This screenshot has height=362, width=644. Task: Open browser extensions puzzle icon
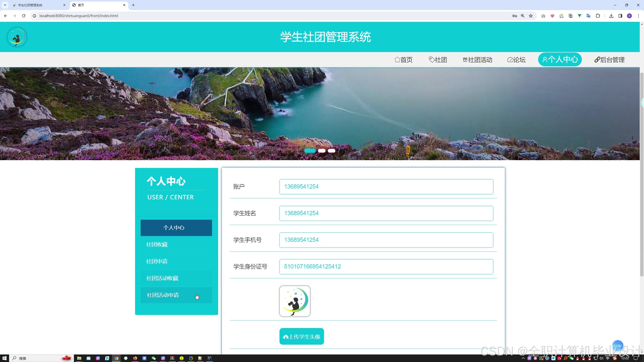[598, 16]
